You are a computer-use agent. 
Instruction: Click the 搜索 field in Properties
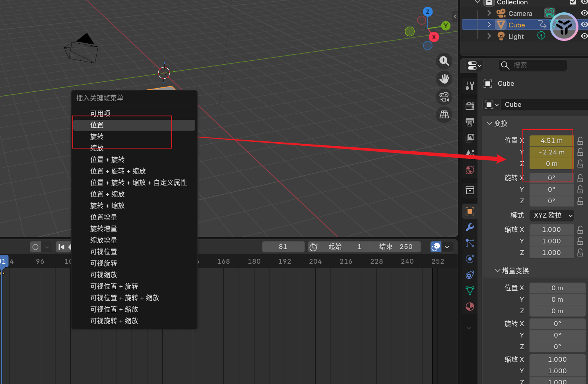point(532,65)
